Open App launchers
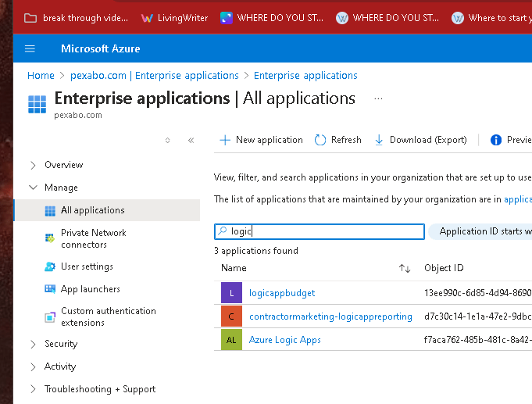 click(91, 289)
